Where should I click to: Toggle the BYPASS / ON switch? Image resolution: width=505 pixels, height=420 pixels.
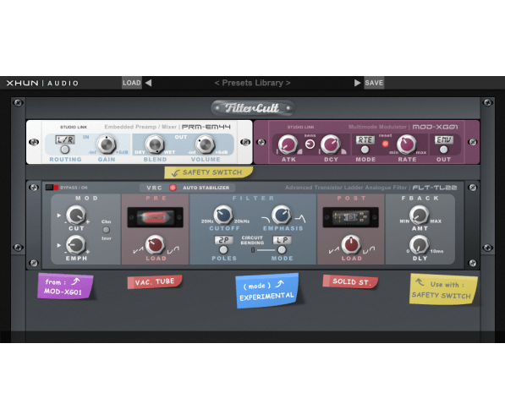click(52, 188)
